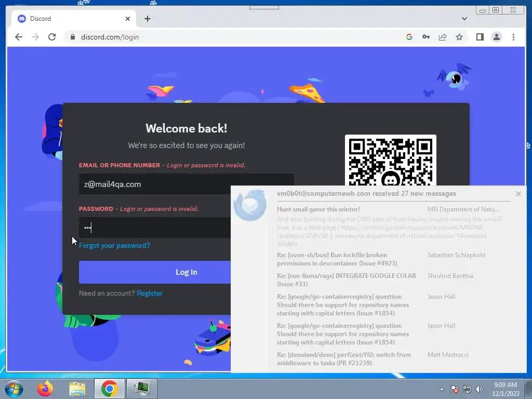Open the Windows Start menu
This screenshot has height=399, width=532.
(14, 389)
